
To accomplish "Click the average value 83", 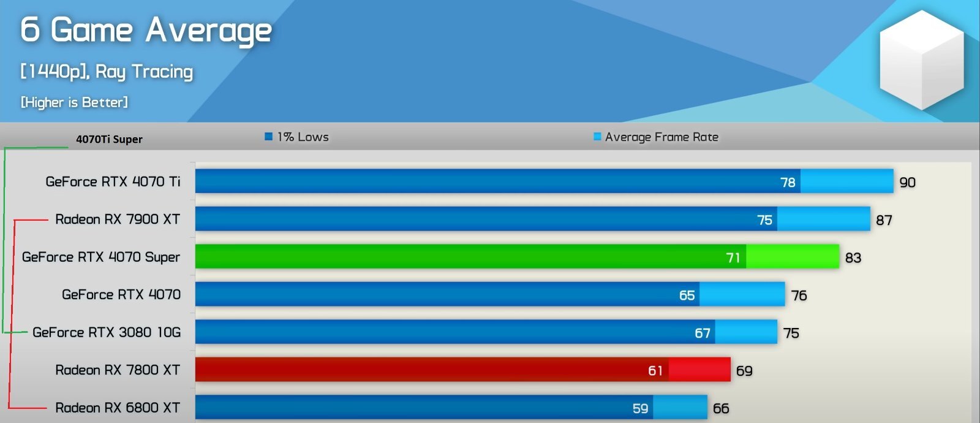I will pyautogui.click(x=853, y=257).
